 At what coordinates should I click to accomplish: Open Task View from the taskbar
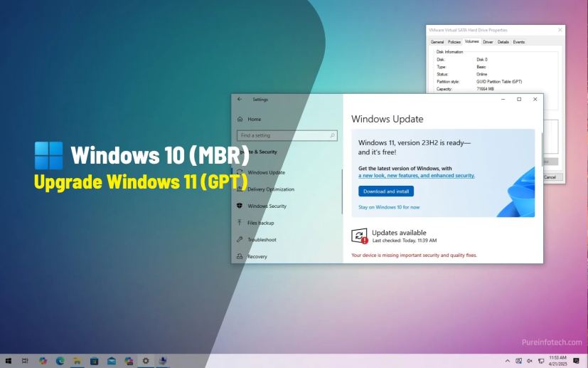pos(25,361)
